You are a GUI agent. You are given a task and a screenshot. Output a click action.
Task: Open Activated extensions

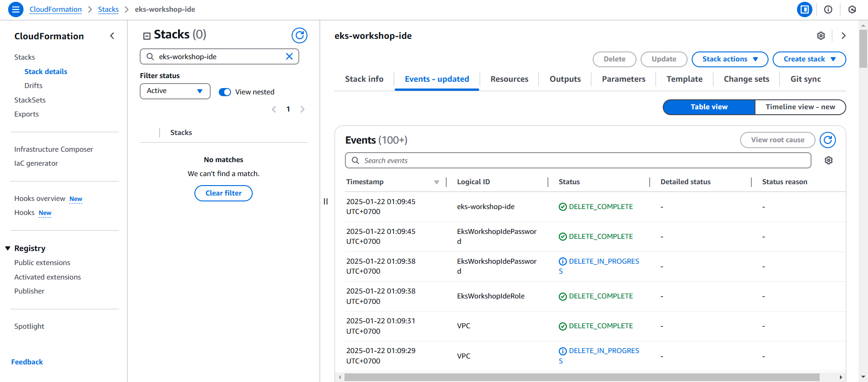click(47, 277)
